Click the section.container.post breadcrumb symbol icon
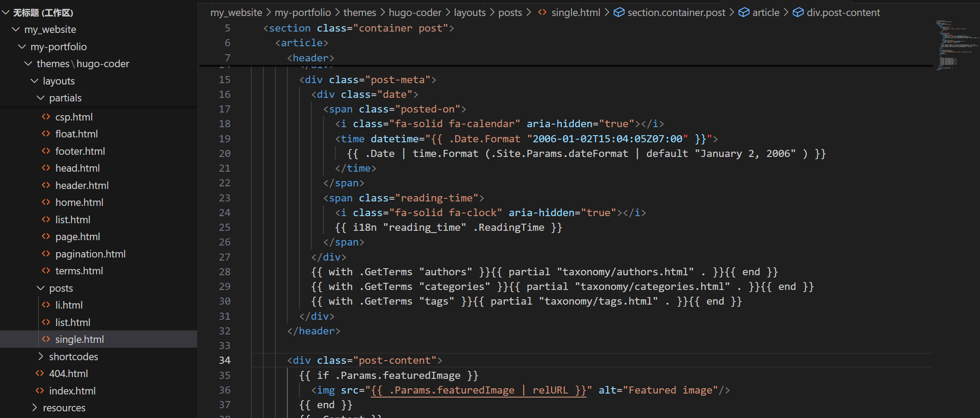Viewport: 980px width, 418px height. coord(619,12)
